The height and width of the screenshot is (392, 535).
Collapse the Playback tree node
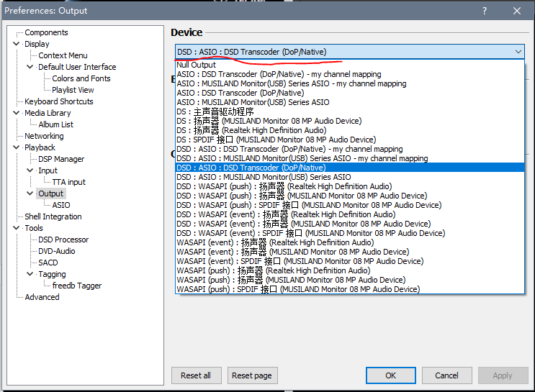16,147
